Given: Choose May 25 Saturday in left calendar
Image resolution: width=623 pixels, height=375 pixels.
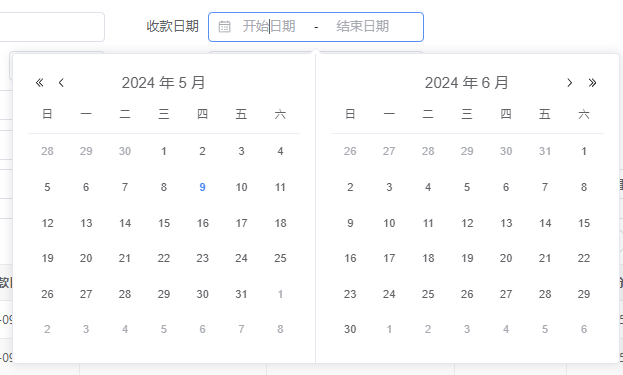Looking at the screenshot, I should 280,258.
